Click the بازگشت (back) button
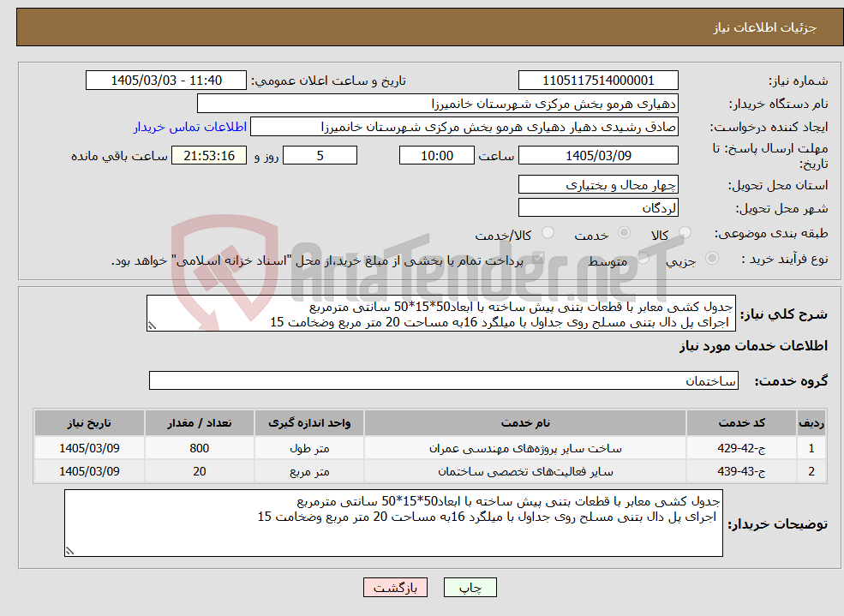Viewport: 844px width, 616px height. click(396, 588)
